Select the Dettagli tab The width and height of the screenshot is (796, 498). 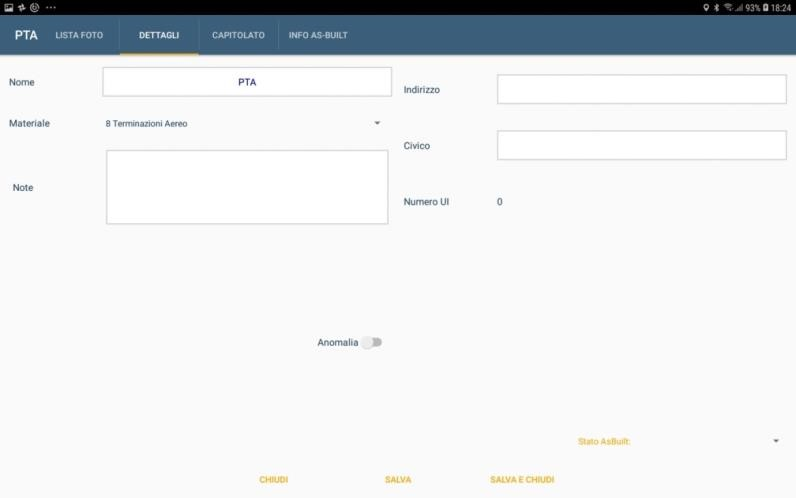159,35
